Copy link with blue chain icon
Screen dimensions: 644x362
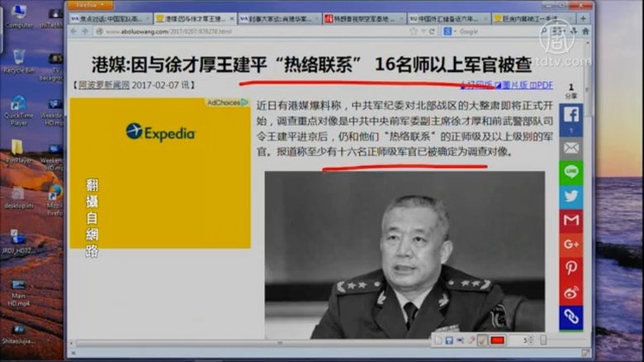pyautogui.click(x=571, y=317)
